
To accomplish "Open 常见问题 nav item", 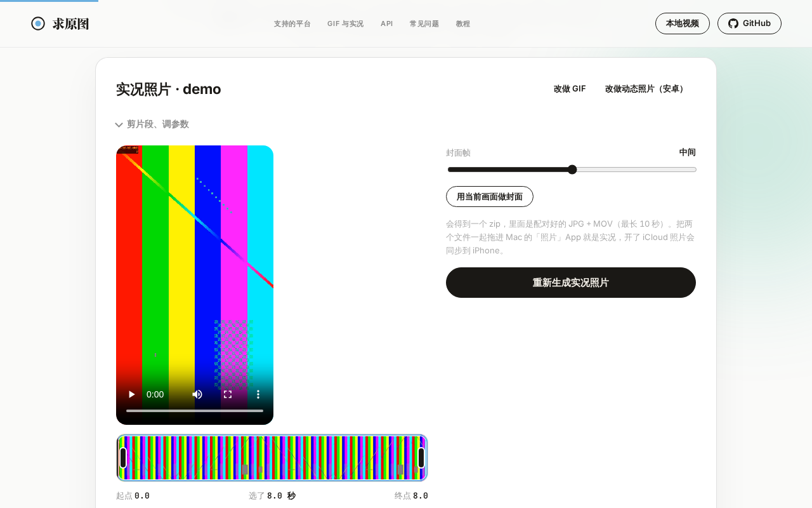I will coord(424,23).
